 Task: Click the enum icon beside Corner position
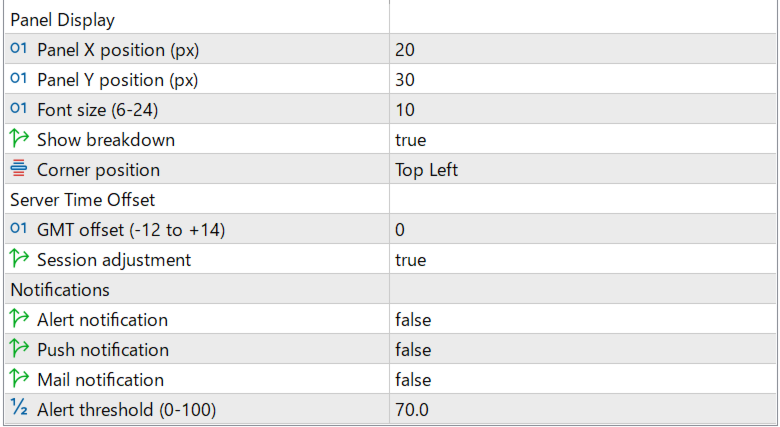click(x=19, y=170)
